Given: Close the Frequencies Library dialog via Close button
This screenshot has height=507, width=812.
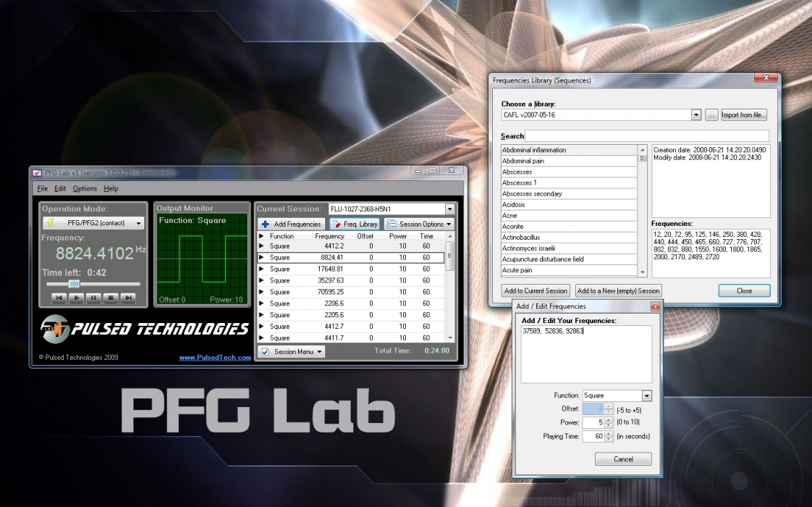Looking at the screenshot, I should pyautogui.click(x=744, y=291).
